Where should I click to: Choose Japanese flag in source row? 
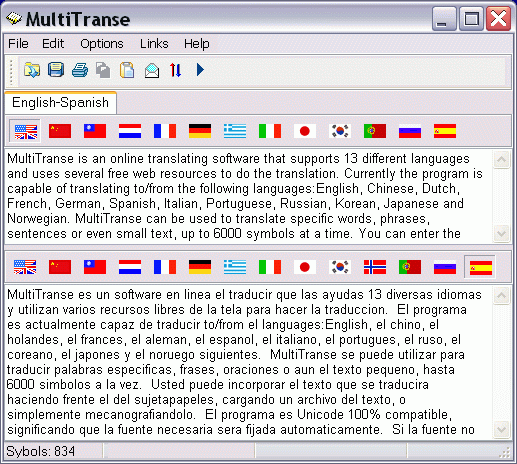click(x=305, y=131)
